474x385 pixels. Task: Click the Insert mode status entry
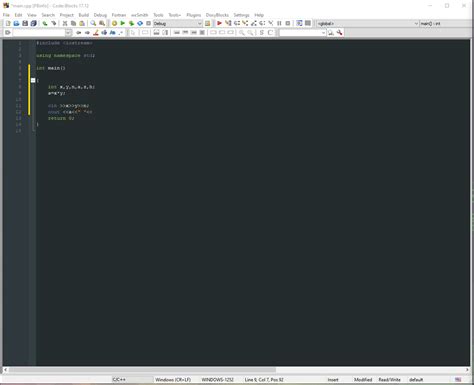[333, 380]
